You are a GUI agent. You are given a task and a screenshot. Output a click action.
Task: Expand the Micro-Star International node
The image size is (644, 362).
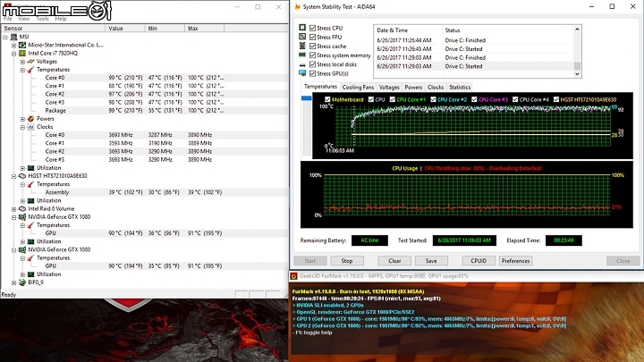click(x=14, y=46)
